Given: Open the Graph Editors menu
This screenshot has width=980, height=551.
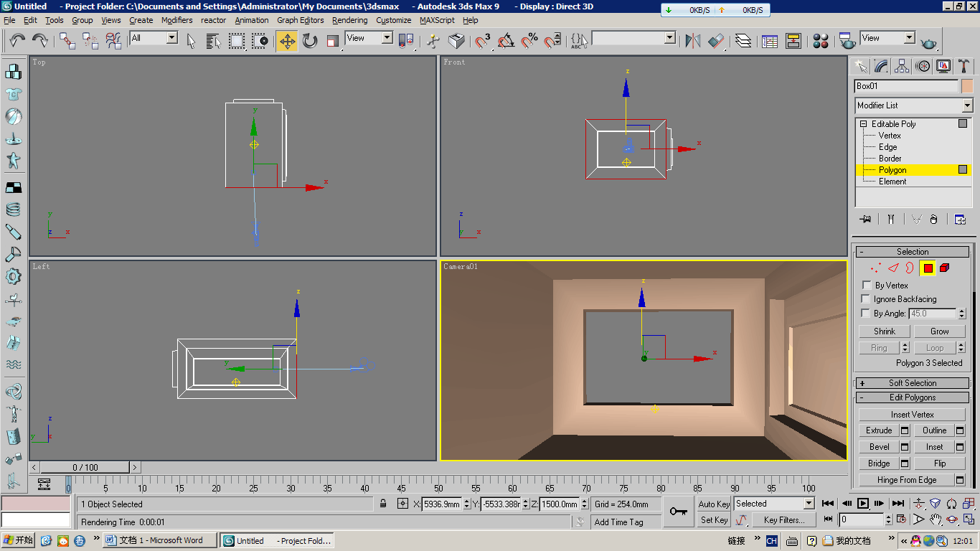Looking at the screenshot, I should (x=301, y=20).
